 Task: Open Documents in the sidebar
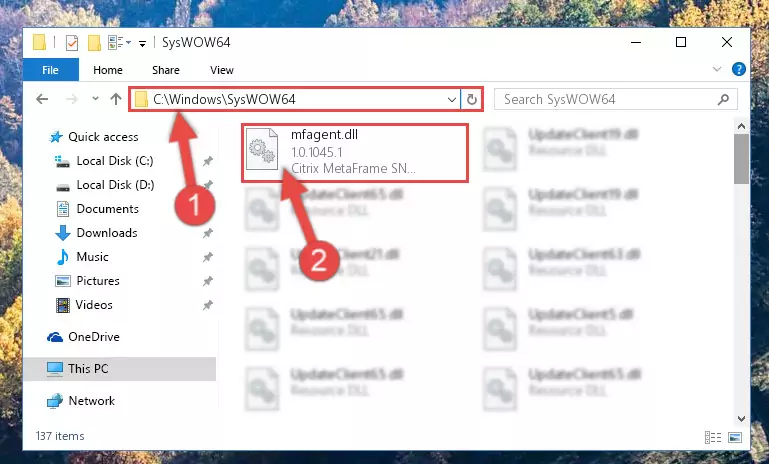[107, 209]
